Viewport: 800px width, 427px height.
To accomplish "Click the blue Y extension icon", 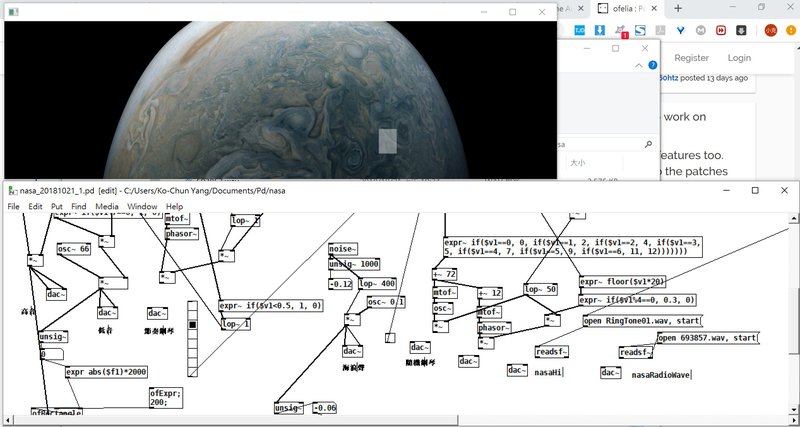I will 680,31.
